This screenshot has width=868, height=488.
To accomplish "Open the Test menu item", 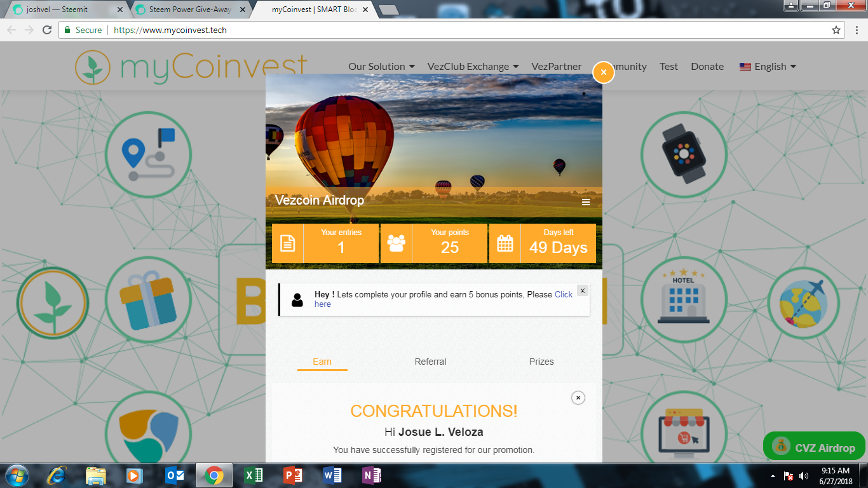I will [x=668, y=66].
